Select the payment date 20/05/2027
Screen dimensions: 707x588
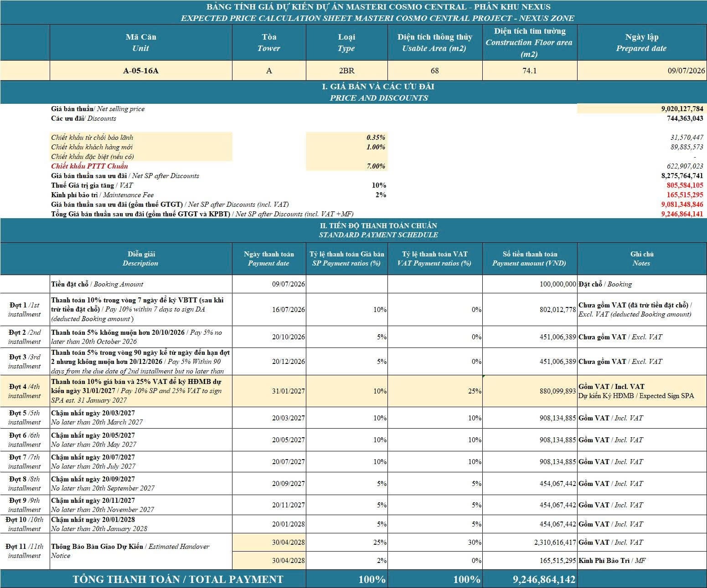[289, 440]
